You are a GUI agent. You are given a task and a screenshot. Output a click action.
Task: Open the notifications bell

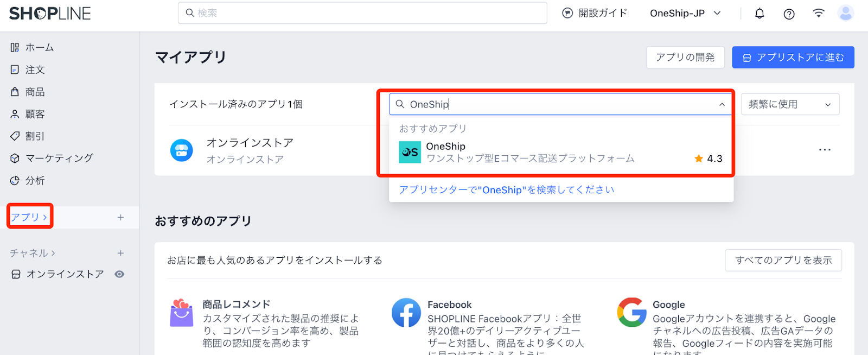(759, 14)
